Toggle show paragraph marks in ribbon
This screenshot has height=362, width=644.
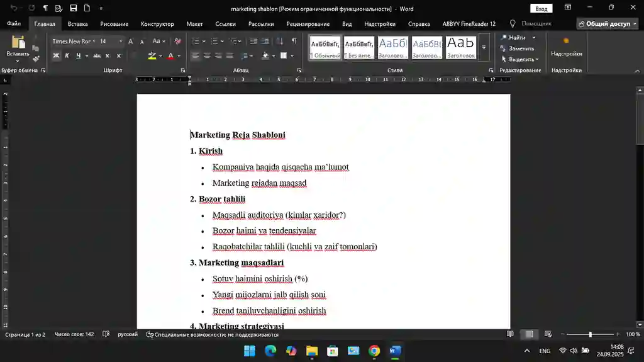point(294,41)
